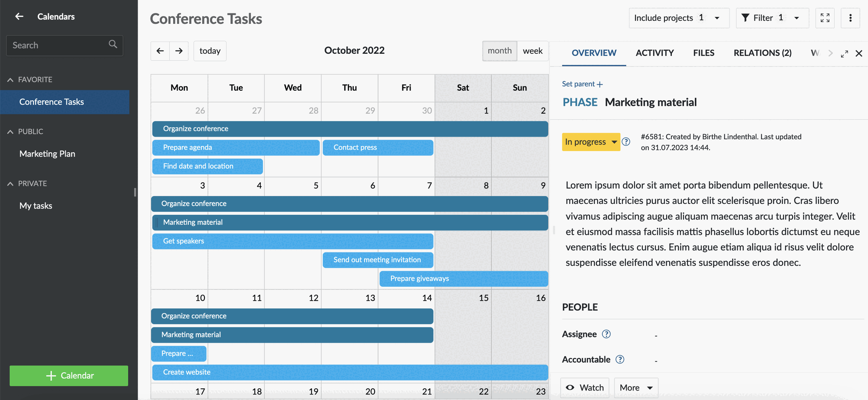Select Marketing material in the Oct 10 week
The image size is (868, 400).
point(293,335)
